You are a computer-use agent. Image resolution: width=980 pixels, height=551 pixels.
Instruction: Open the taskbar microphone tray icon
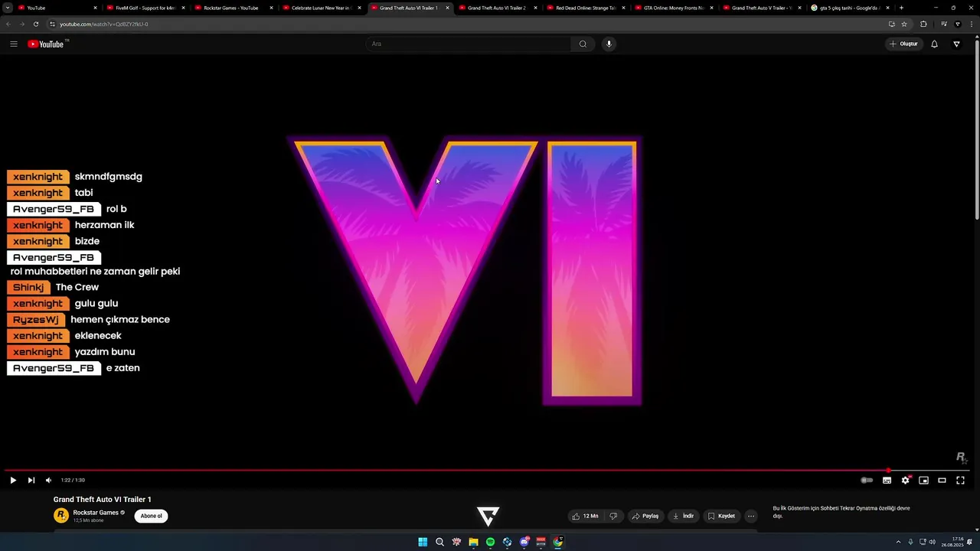(910, 542)
